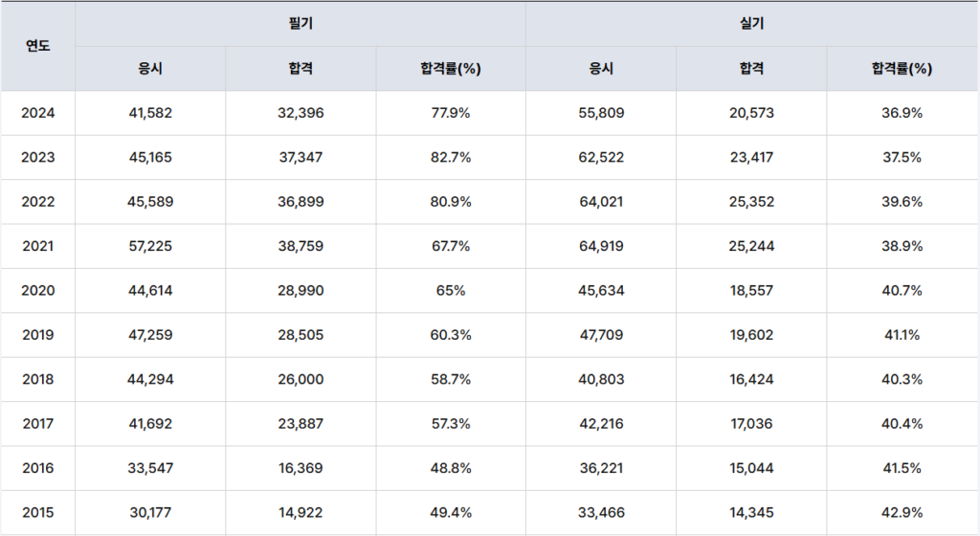Select the 42.9% cell in 2015 row
Screen dimensions: 980x536
[x=902, y=512]
